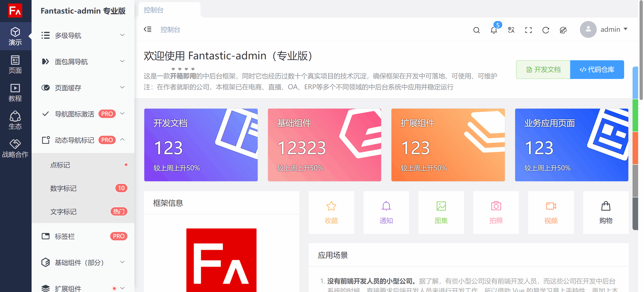Click the 拍照 camera icon card

496,212
